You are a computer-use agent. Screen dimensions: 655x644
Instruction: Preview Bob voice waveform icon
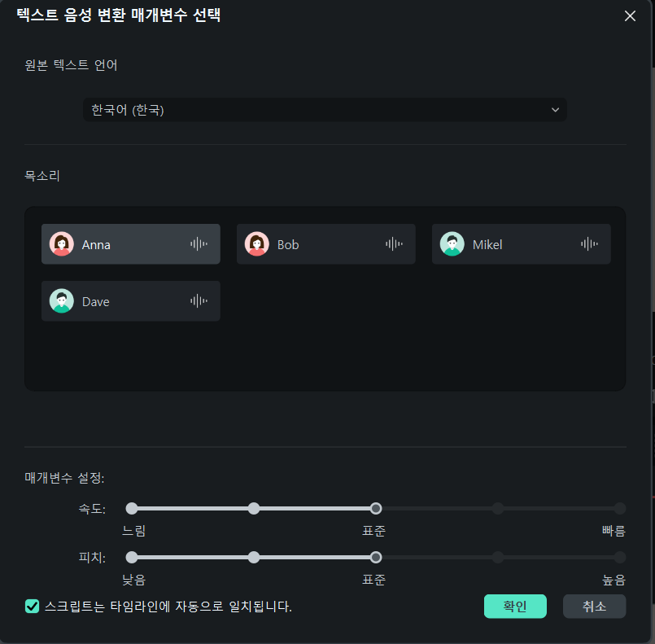click(394, 243)
